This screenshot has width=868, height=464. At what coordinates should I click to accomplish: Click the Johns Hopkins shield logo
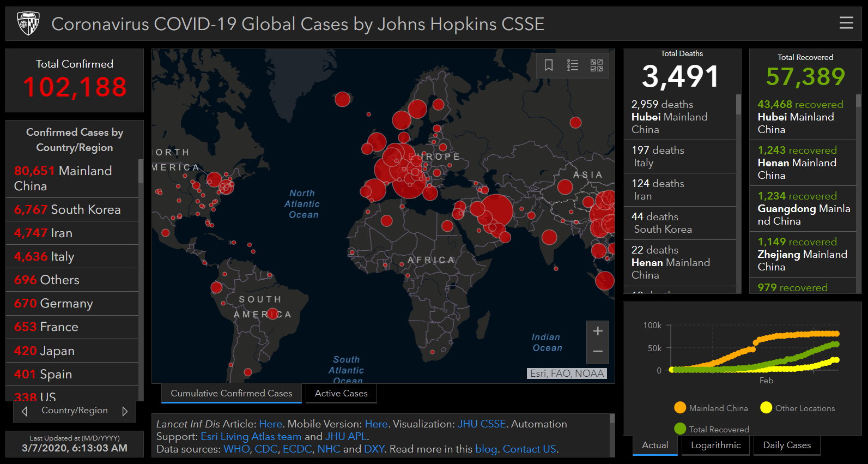tap(28, 24)
